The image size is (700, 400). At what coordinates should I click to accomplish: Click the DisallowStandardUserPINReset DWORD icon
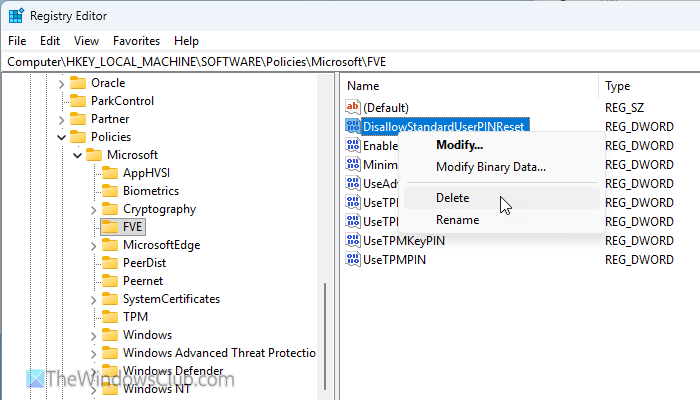(353, 126)
